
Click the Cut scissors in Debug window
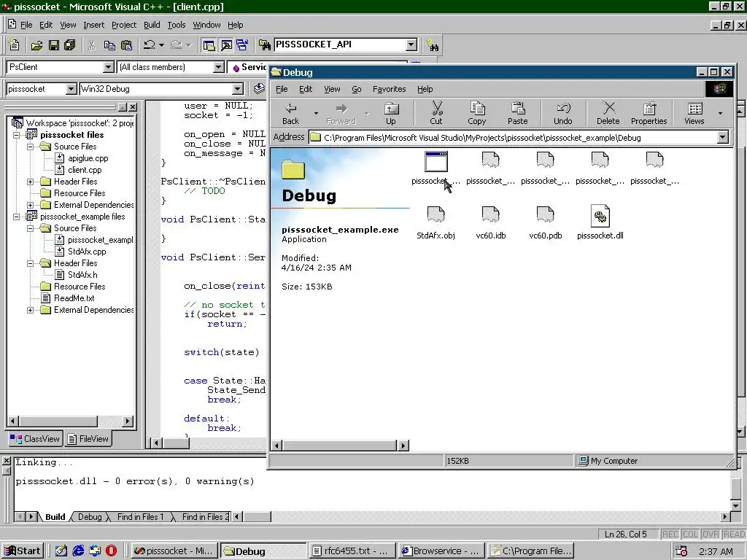point(436,114)
